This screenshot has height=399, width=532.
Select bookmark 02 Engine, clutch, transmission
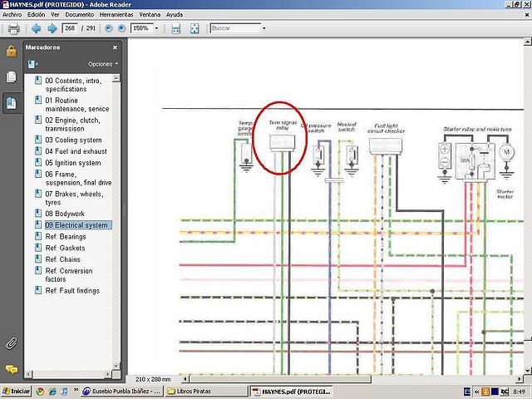pos(72,125)
